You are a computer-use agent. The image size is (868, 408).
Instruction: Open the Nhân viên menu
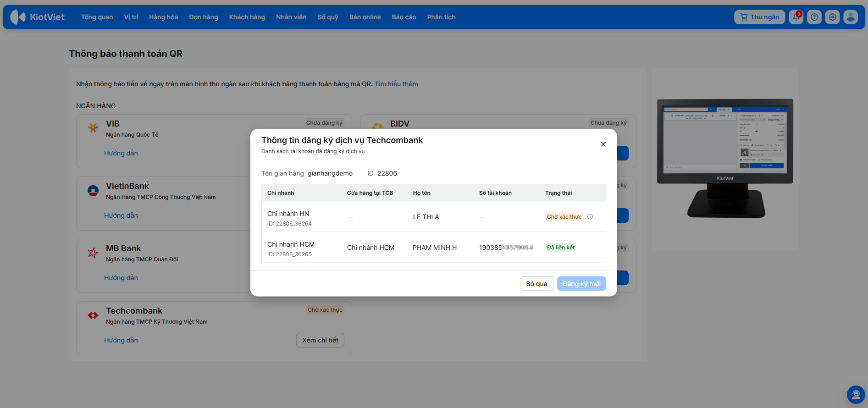(x=291, y=17)
